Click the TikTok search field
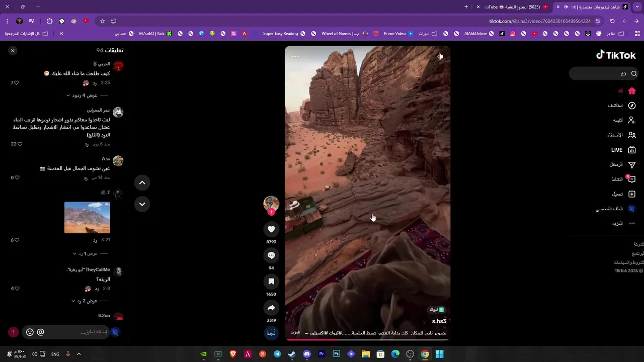 point(604,73)
